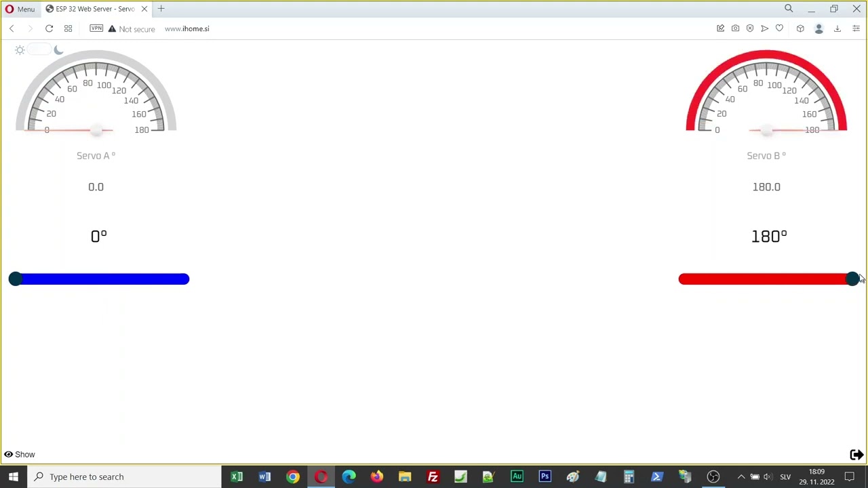The height and width of the screenshot is (488, 868).
Task: Open the clock showing 18:09
Action: [816, 476]
